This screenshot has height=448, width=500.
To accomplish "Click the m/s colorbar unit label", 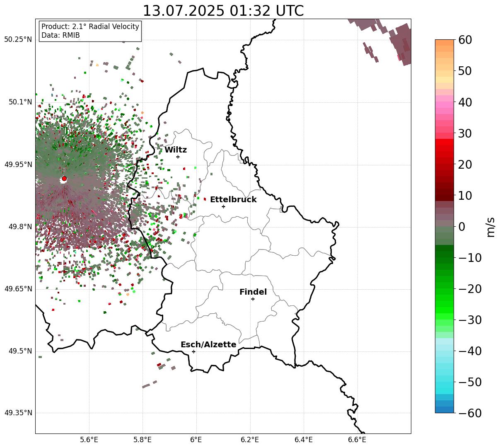I will pyautogui.click(x=490, y=227).
